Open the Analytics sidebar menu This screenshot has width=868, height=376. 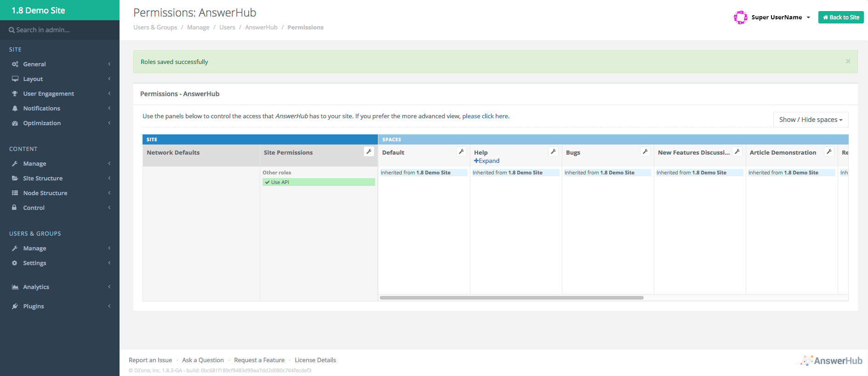60,287
